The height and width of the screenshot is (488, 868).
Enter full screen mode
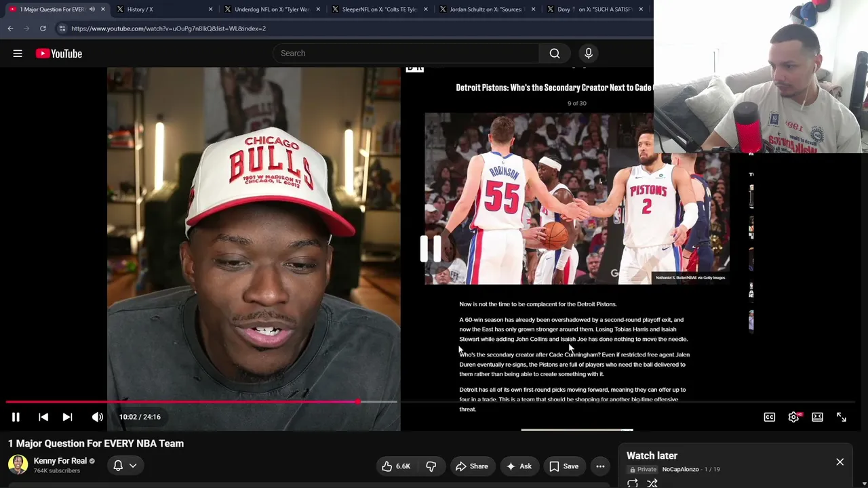pos(842,417)
